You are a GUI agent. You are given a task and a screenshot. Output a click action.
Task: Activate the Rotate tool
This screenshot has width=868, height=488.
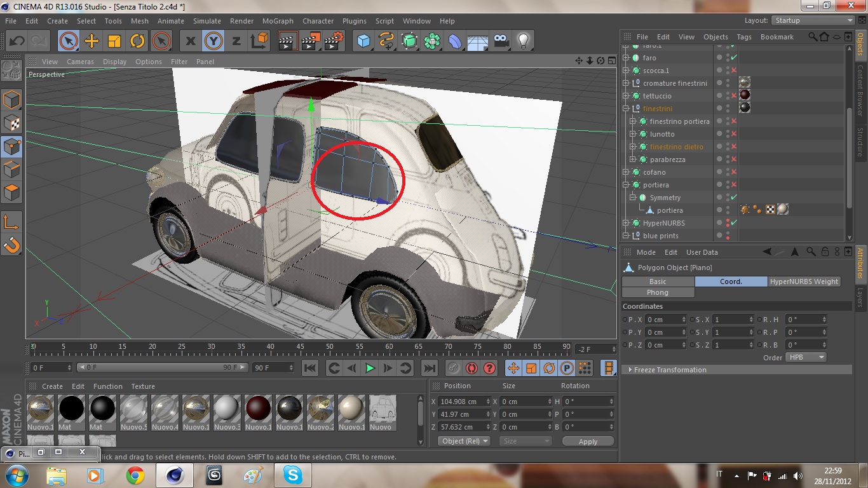(x=137, y=41)
